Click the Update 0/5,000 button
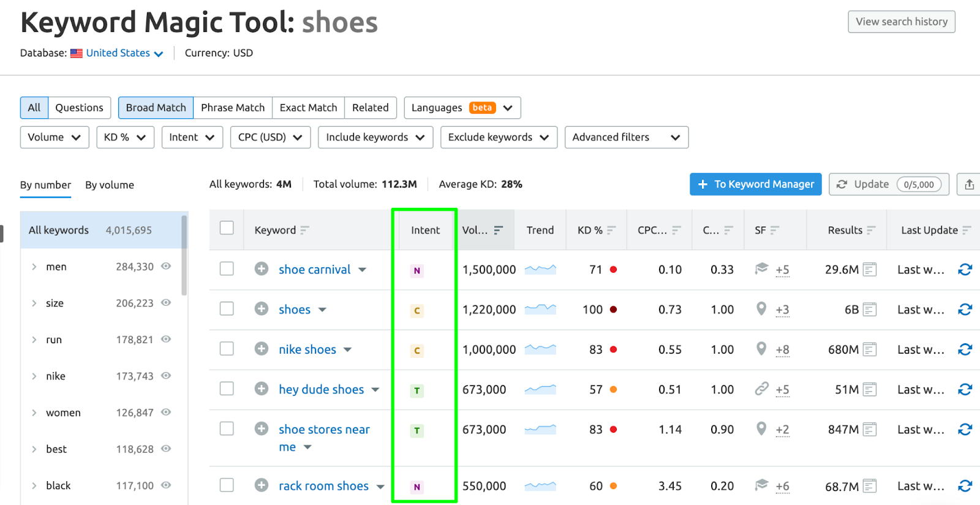980x505 pixels. tap(889, 184)
